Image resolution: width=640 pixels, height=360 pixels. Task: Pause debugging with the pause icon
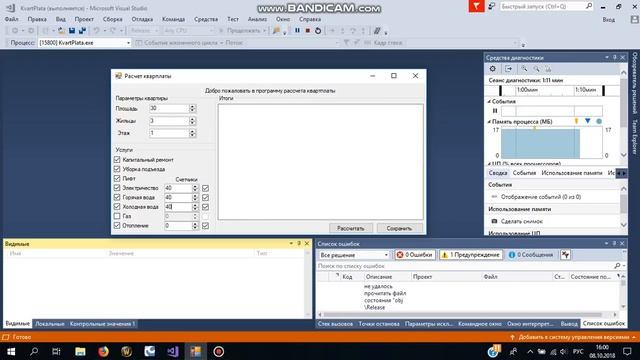pos(297,31)
